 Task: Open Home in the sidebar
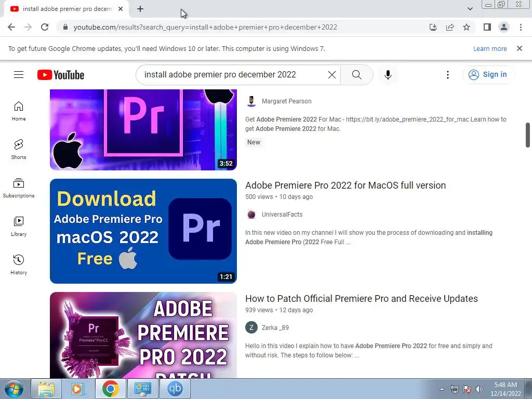point(19,111)
